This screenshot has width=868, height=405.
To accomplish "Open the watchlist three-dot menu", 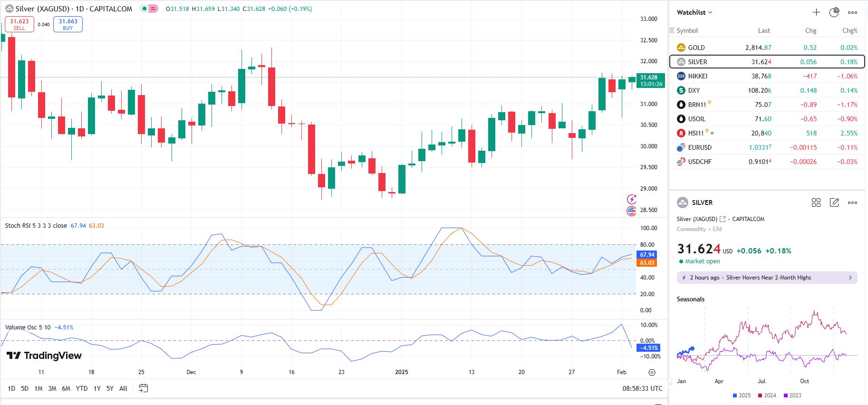I will pyautogui.click(x=853, y=12).
